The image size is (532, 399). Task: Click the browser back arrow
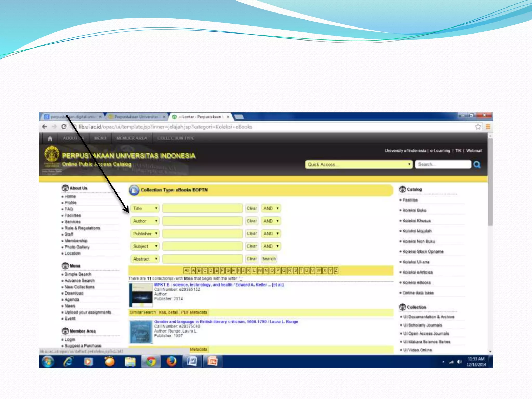click(x=45, y=127)
